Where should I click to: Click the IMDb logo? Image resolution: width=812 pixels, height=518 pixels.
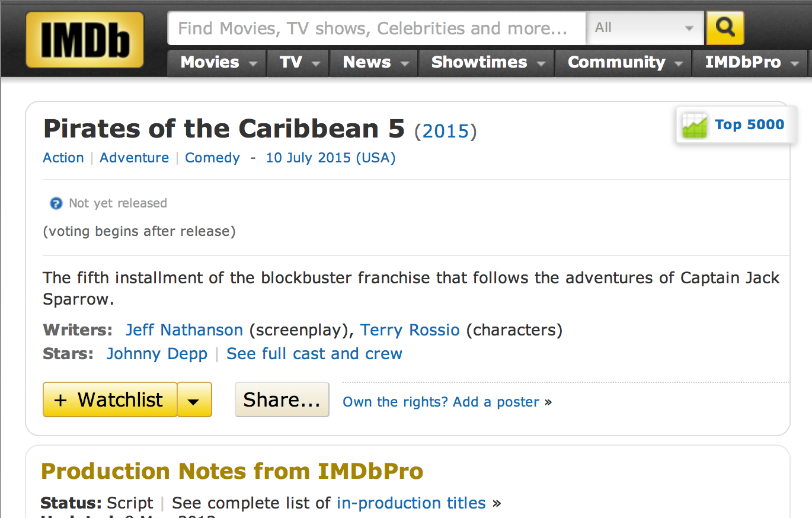point(85,40)
